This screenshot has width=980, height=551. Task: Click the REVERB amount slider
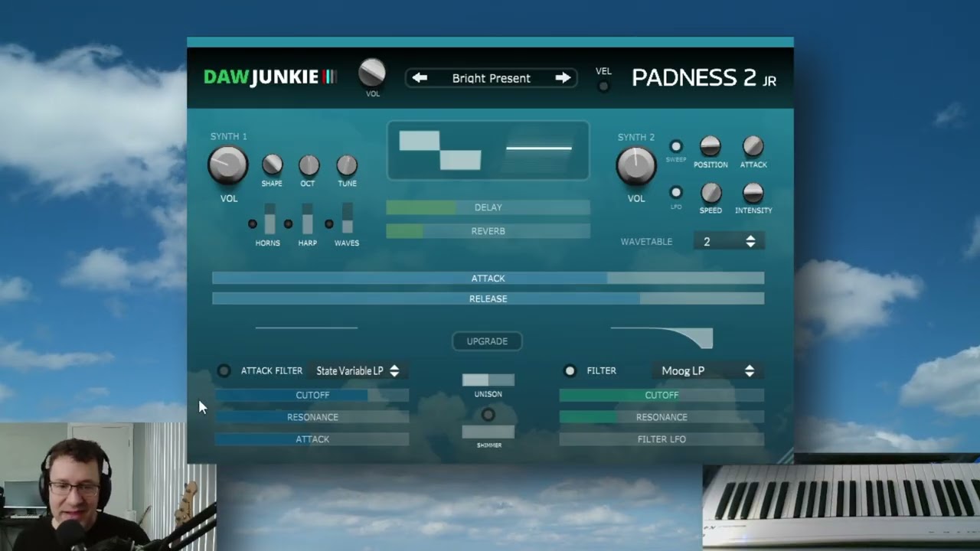coord(488,230)
